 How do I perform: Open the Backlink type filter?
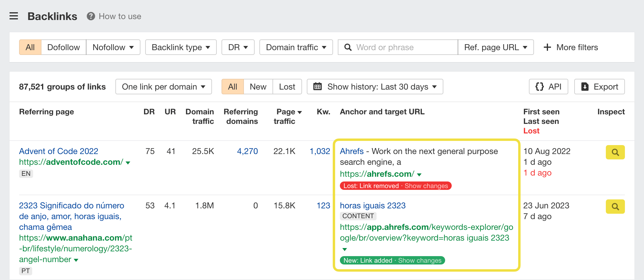pyautogui.click(x=181, y=47)
